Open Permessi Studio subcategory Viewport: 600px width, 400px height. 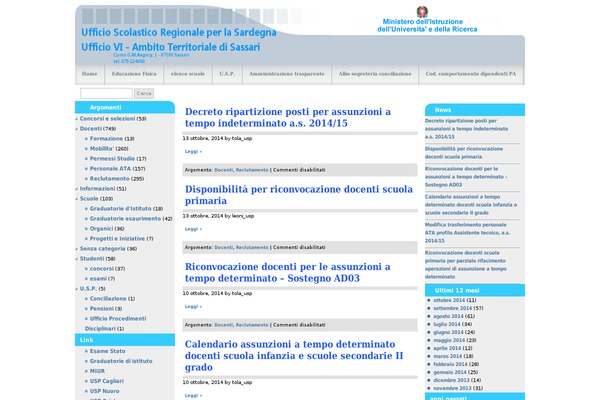[112, 158]
